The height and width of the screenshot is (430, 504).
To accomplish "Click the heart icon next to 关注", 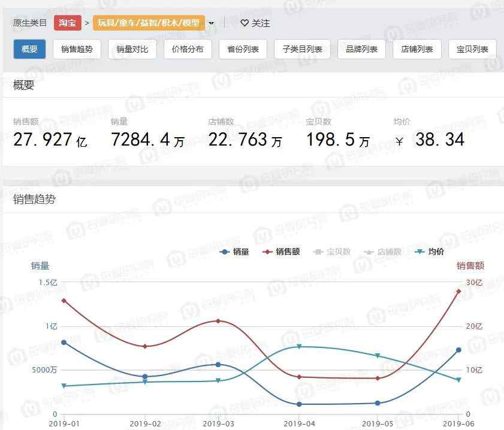I will tap(245, 23).
